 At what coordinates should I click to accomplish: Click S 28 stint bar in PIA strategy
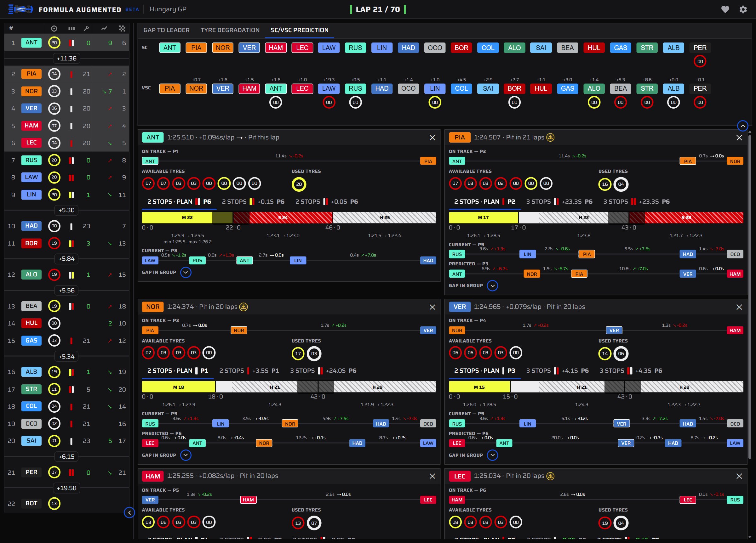686,217
